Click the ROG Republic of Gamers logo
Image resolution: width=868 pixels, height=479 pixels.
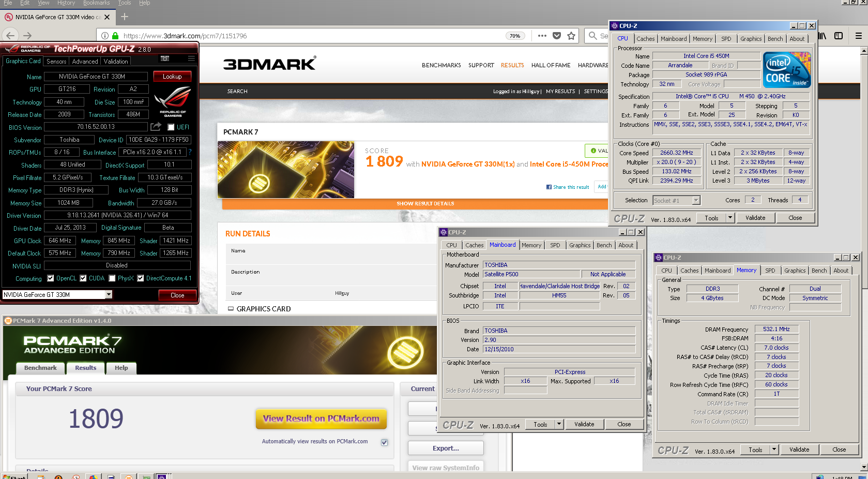173,101
